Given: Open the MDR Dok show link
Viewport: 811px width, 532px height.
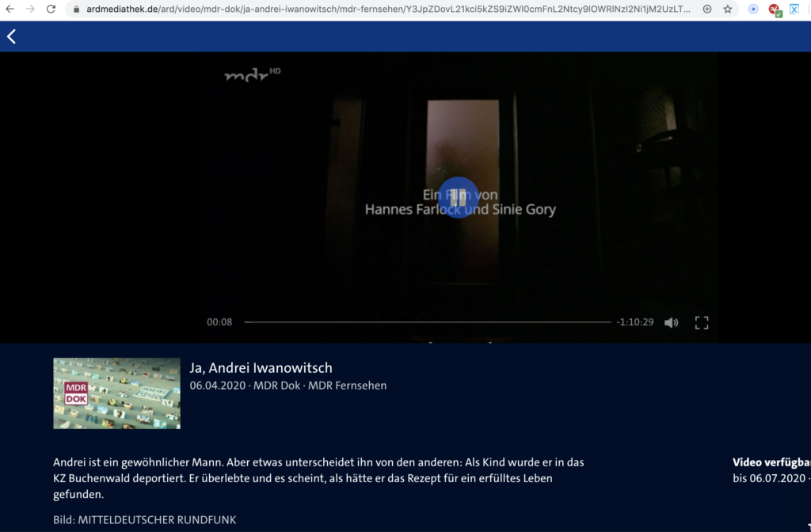Looking at the screenshot, I should (276, 386).
